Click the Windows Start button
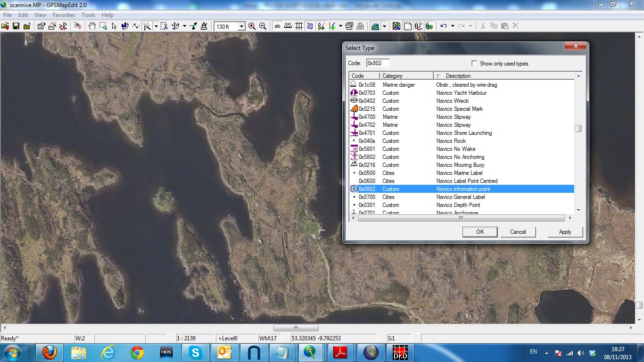Image resolution: width=644 pixels, height=362 pixels. pyautogui.click(x=12, y=352)
